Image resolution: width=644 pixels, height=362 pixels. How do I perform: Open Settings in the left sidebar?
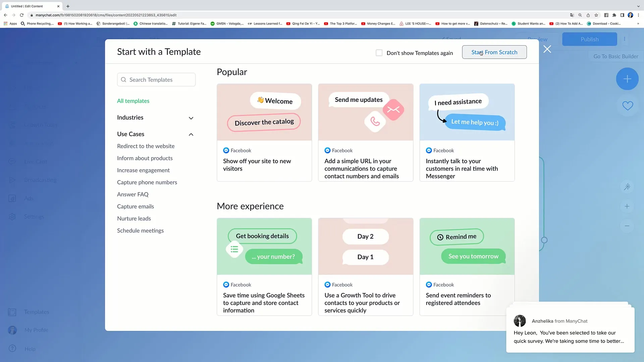point(34,217)
